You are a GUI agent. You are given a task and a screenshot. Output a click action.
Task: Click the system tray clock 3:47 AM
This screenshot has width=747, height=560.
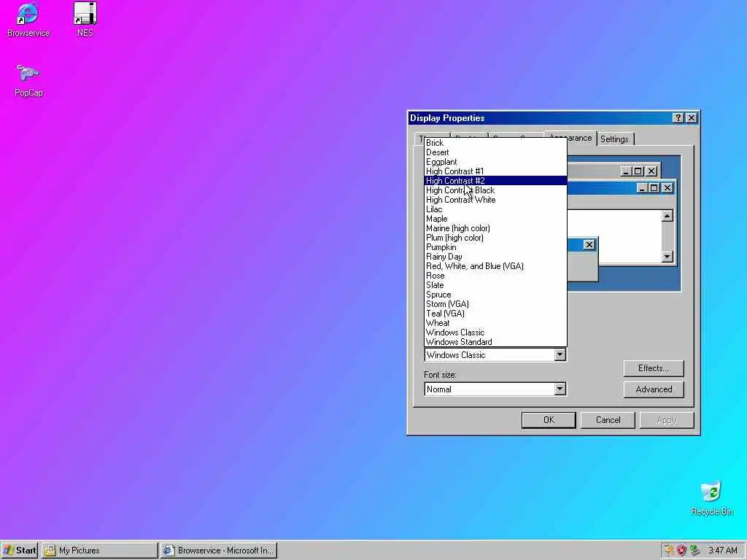(722, 551)
